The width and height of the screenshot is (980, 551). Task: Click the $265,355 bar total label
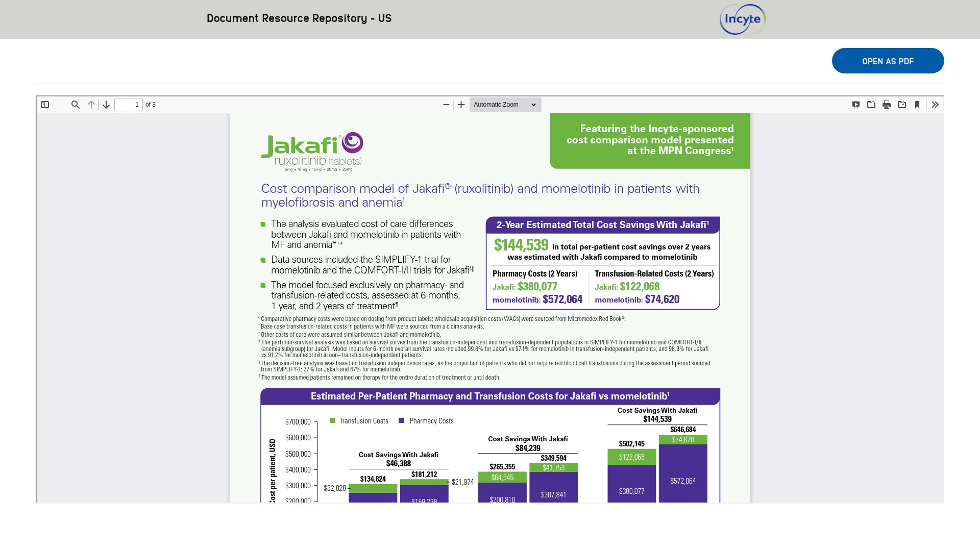502,467
